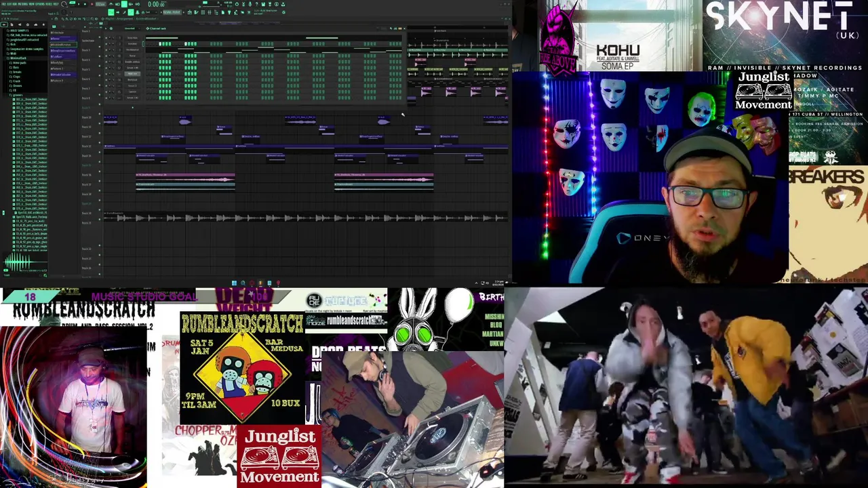The image size is (868, 488).
Task: Select the long drum audio clip on Track 20
Action: [x=305, y=217]
